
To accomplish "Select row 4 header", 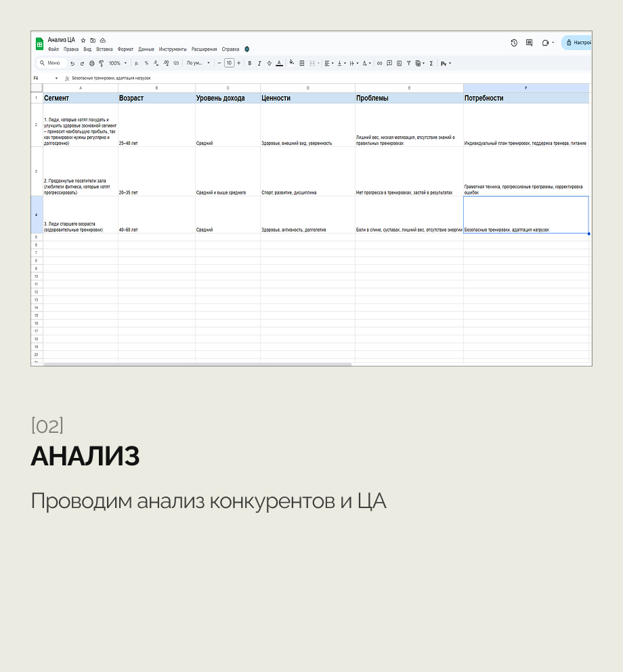I will 37,215.
